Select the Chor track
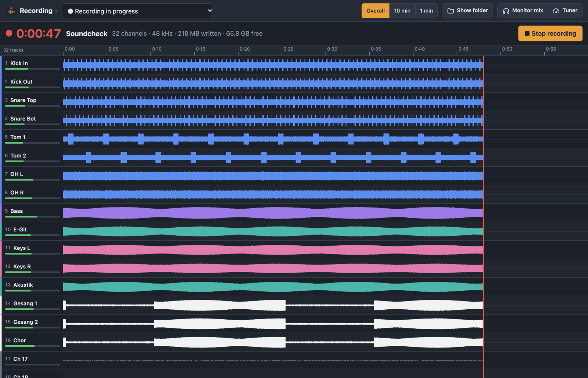Image resolution: width=588 pixels, height=378 pixels. tap(31, 342)
